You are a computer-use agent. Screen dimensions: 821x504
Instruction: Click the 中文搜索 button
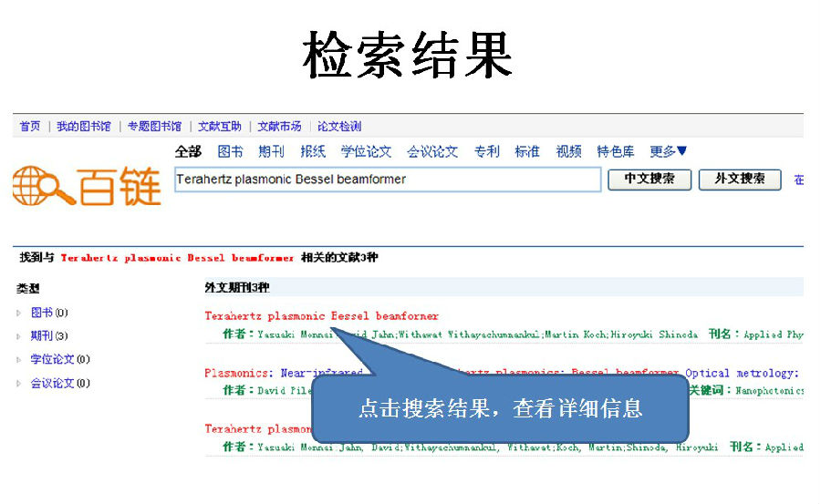pyautogui.click(x=650, y=179)
